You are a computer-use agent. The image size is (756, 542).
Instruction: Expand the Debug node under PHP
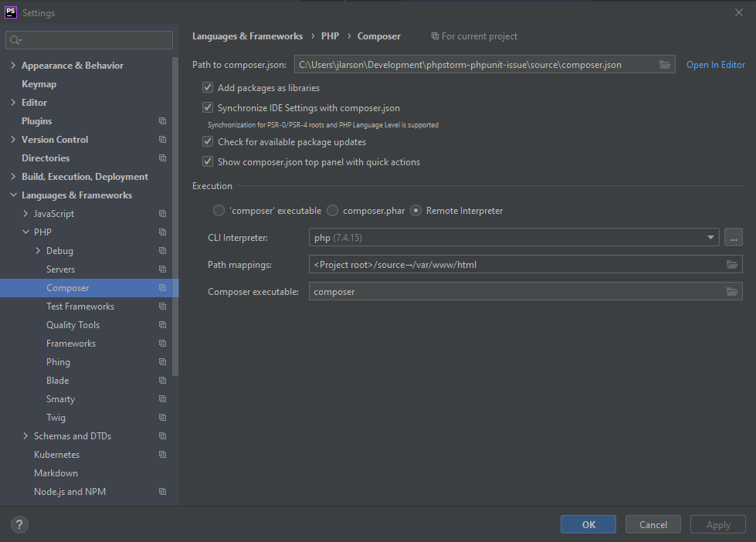click(x=38, y=251)
